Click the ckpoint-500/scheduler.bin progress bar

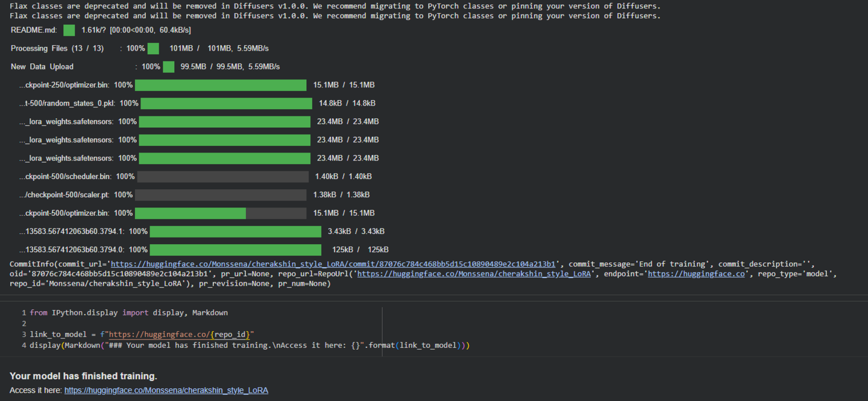[x=222, y=177]
